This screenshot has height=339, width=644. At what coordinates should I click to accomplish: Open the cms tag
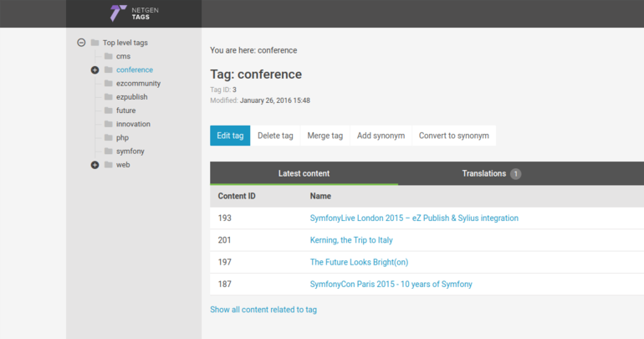[x=123, y=56]
